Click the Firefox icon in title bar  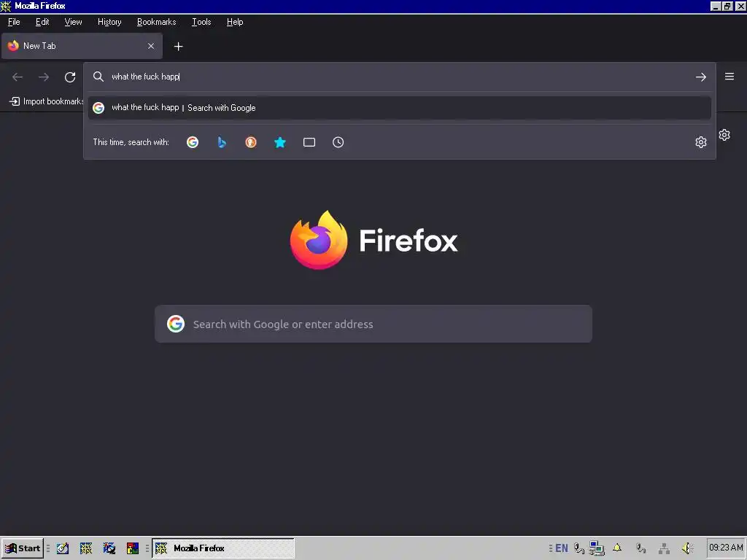point(6,6)
